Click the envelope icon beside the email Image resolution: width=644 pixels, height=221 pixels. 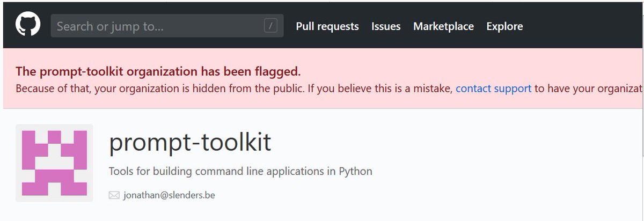[114, 196]
